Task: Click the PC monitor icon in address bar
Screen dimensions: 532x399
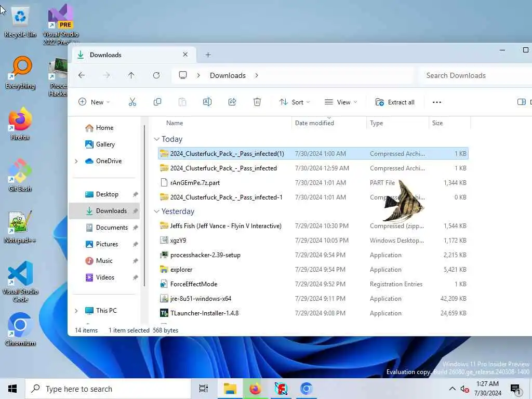Action: [183, 75]
